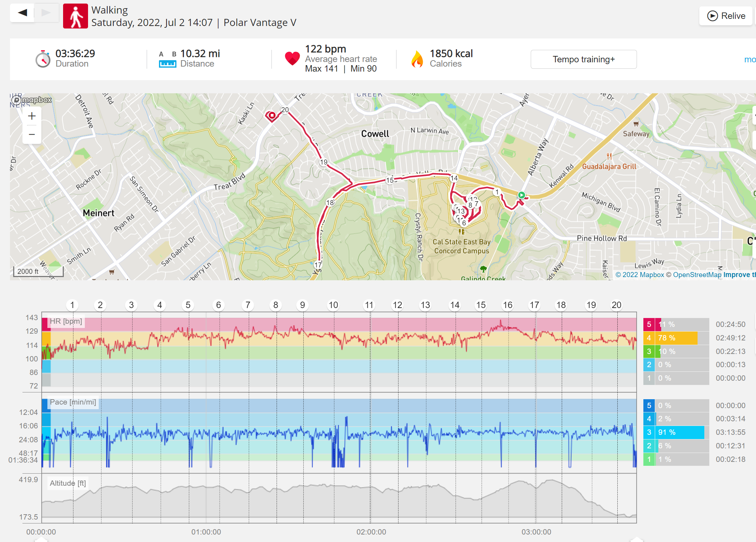Screen dimensions: 756x542
Task: Click the red Walking sport icon
Action: [x=76, y=16]
